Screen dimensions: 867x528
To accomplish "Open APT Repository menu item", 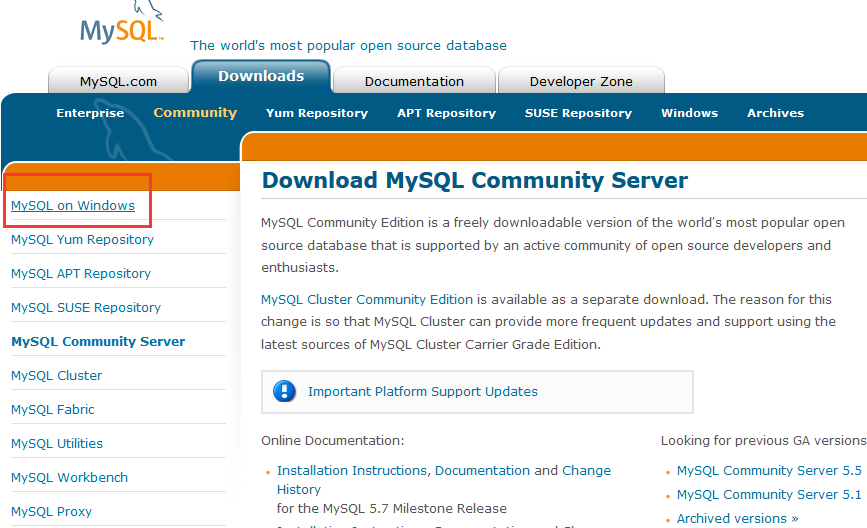I will coord(446,113).
